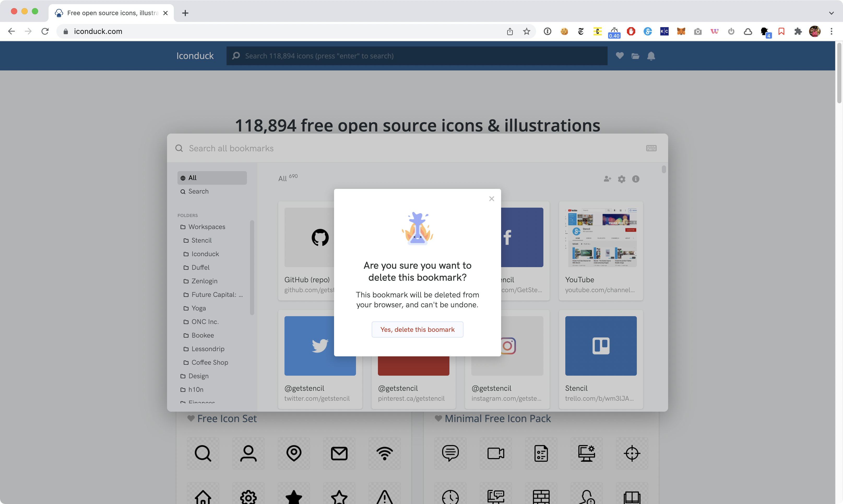Viewport: 843px width, 504px height.
Task: Open the YouTube bookmark thumbnail
Action: click(600, 237)
